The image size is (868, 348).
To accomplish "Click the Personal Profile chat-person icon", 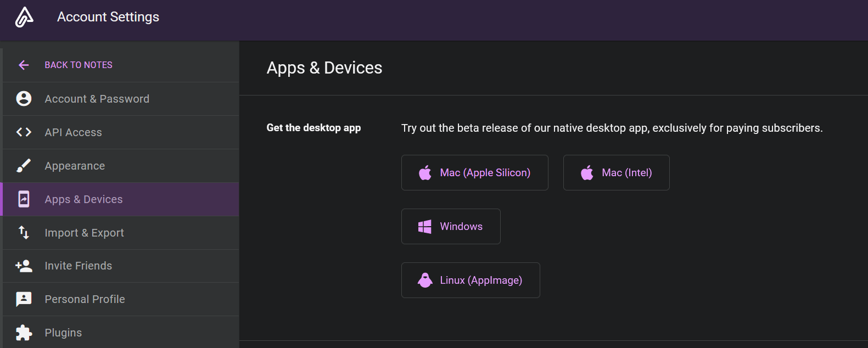I will 24,299.
